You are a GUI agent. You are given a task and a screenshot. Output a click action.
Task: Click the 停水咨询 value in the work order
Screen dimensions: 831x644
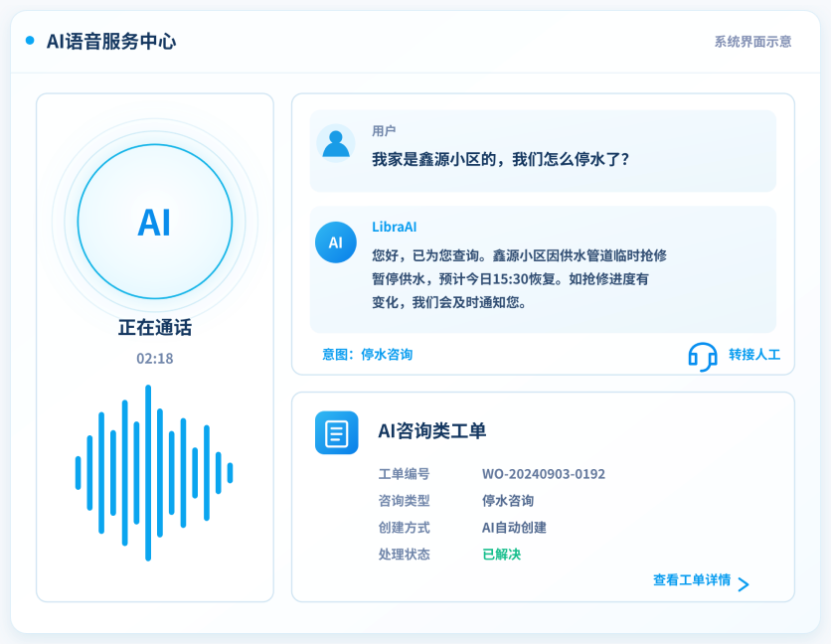tap(508, 500)
